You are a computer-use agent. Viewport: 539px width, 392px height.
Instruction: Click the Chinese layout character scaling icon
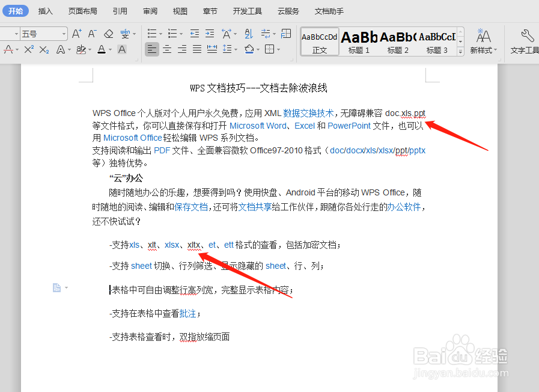[x=227, y=34]
